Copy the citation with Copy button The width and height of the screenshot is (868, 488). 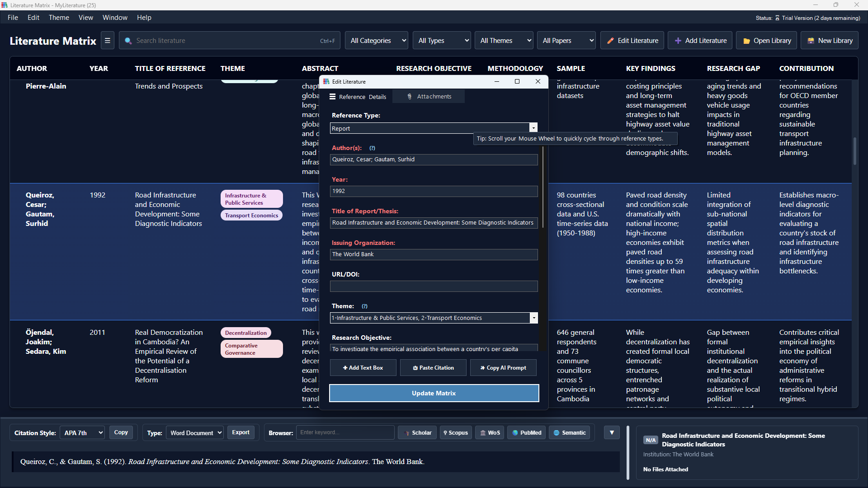[121, 432]
